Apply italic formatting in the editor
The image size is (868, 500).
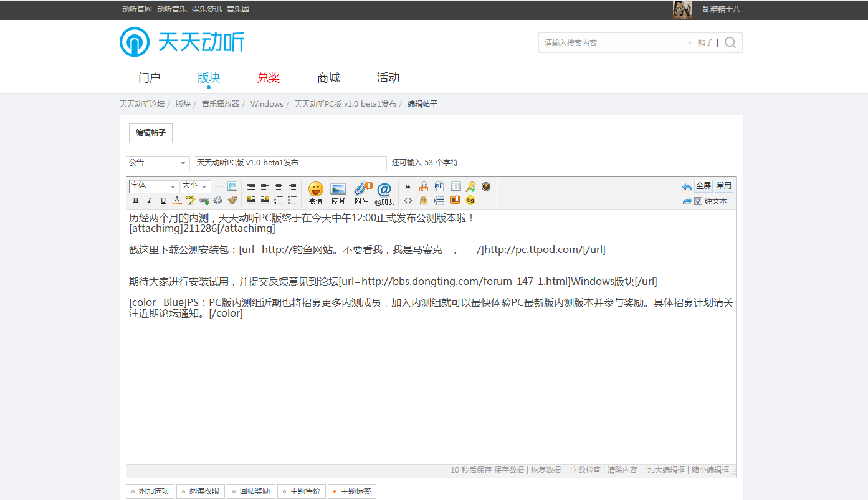point(150,200)
